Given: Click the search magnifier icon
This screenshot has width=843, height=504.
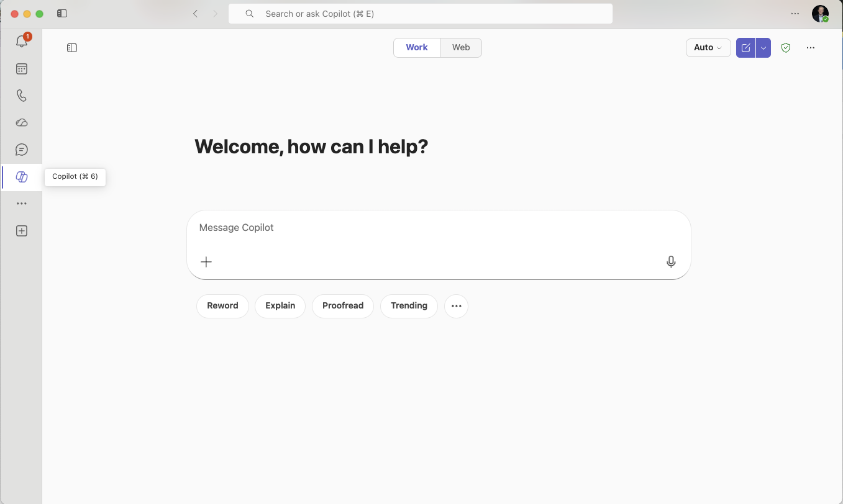Looking at the screenshot, I should pos(250,14).
